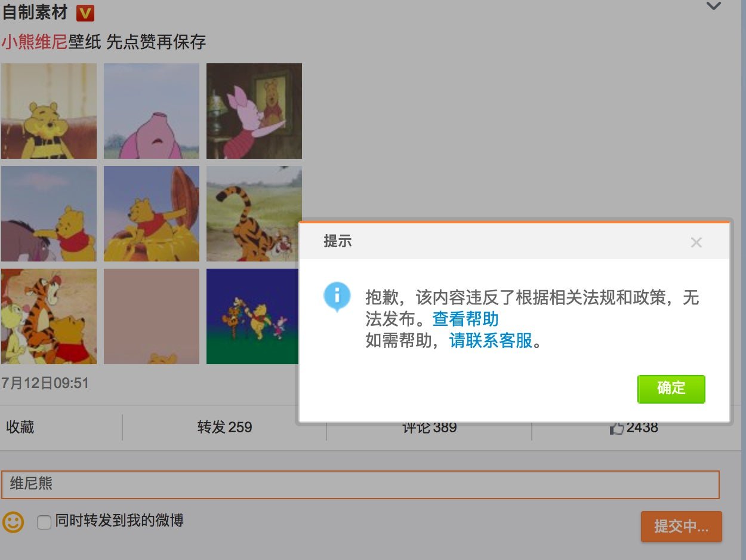The height and width of the screenshot is (560, 746).
Task: Click 收藏 to favorite the post
Action: point(20,427)
